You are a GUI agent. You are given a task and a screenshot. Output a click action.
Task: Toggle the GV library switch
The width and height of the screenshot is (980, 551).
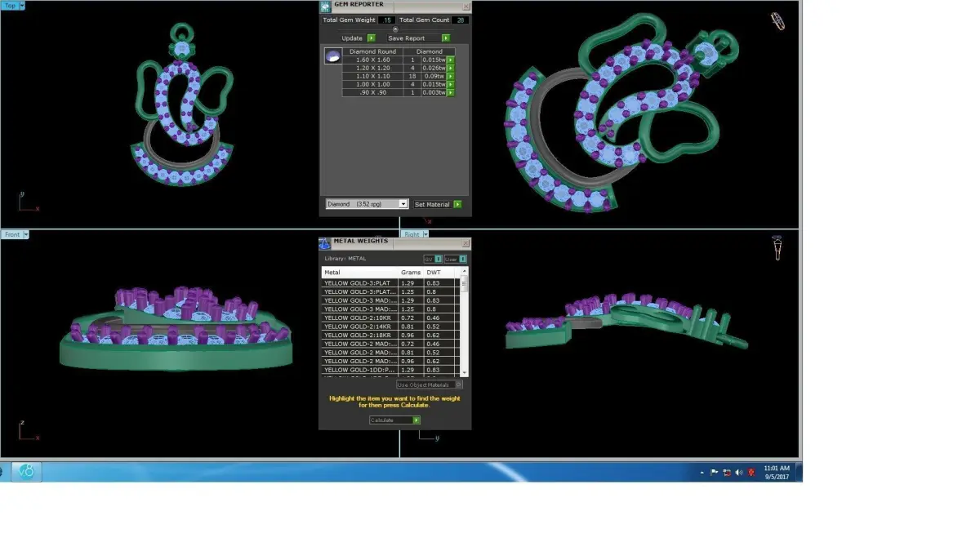click(x=433, y=259)
